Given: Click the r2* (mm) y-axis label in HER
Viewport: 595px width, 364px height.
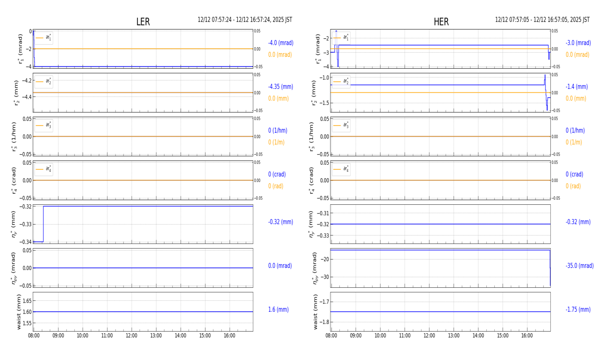Looking at the screenshot, I should coord(314,93).
